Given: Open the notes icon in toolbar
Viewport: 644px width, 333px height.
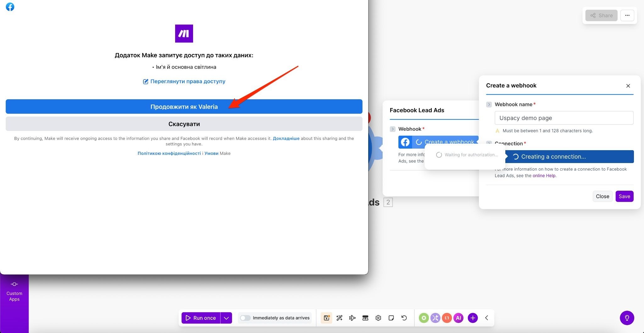Looking at the screenshot, I should (391, 318).
